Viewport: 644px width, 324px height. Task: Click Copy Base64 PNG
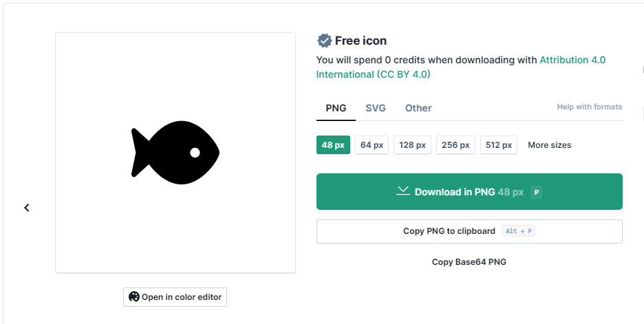pyautogui.click(x=469, y=262)
